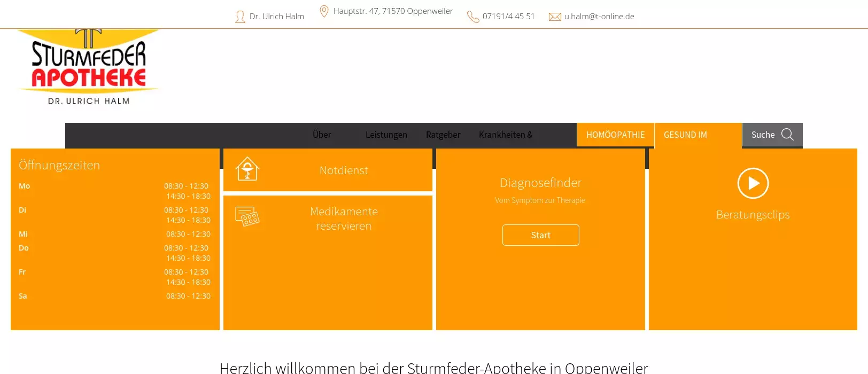Open the Ratgeber menu

coord(443,135)
